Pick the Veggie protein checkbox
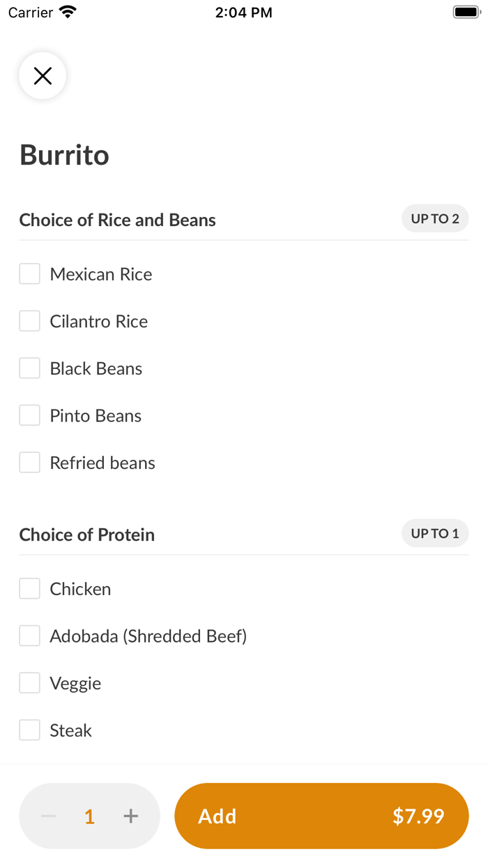Screen dimensions: 488x868 [x=29, y=683]
